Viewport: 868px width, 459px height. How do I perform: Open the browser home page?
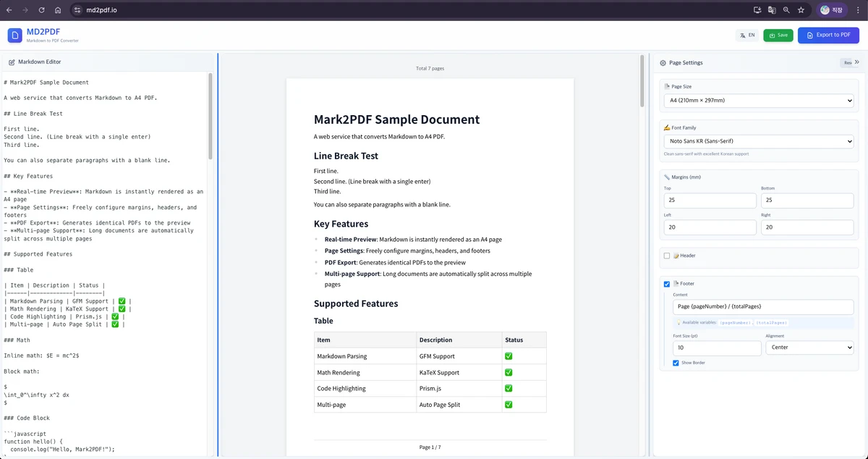click(58, 10)
